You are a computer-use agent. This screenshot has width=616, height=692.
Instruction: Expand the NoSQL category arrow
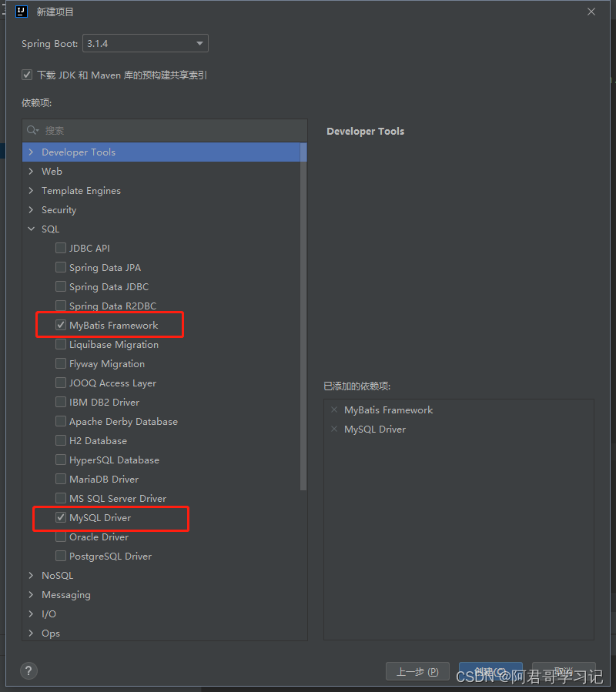click(x=31, y=576)
